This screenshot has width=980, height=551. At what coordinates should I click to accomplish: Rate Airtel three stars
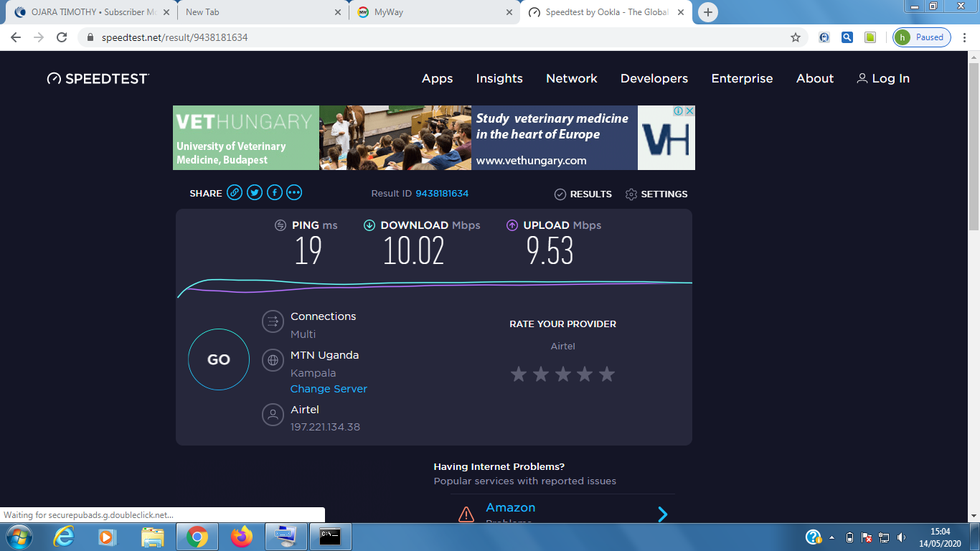pyautogui.click(x=563, y=374)
